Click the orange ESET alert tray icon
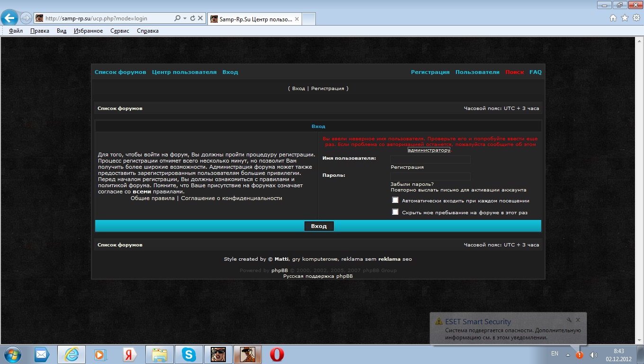644x364 pixels. [x=579, y=355]
